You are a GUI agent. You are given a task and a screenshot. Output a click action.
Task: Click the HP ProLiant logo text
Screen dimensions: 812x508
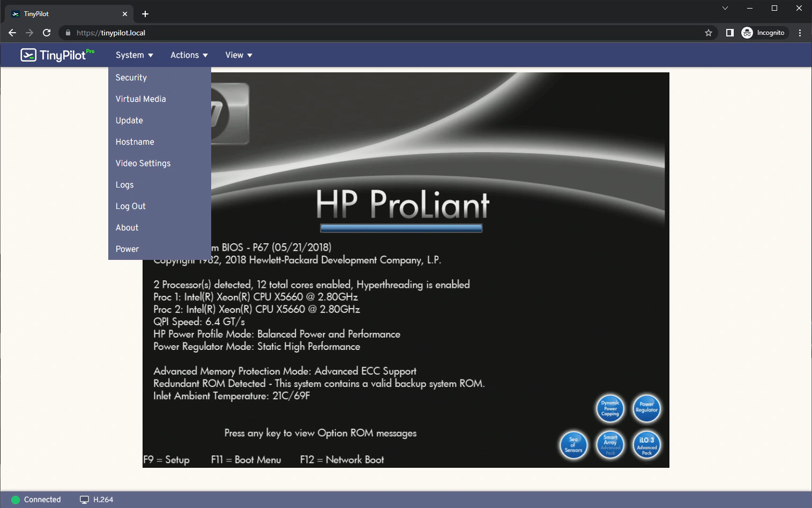pyautogui.click(x=403, y=204)
